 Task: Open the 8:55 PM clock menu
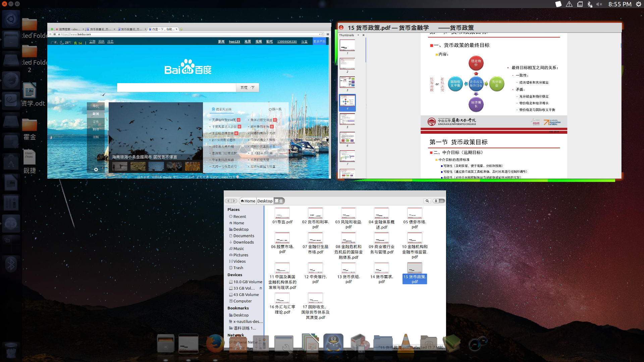point(620,4)
